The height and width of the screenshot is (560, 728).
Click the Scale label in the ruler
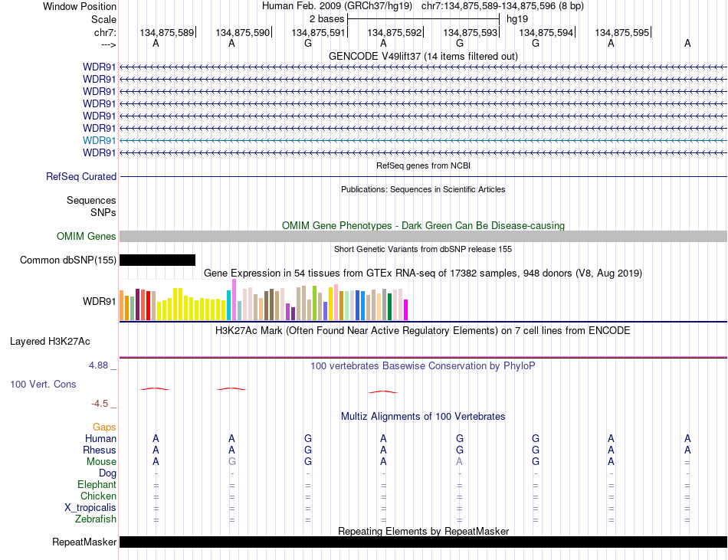click(x=103, y=18)
